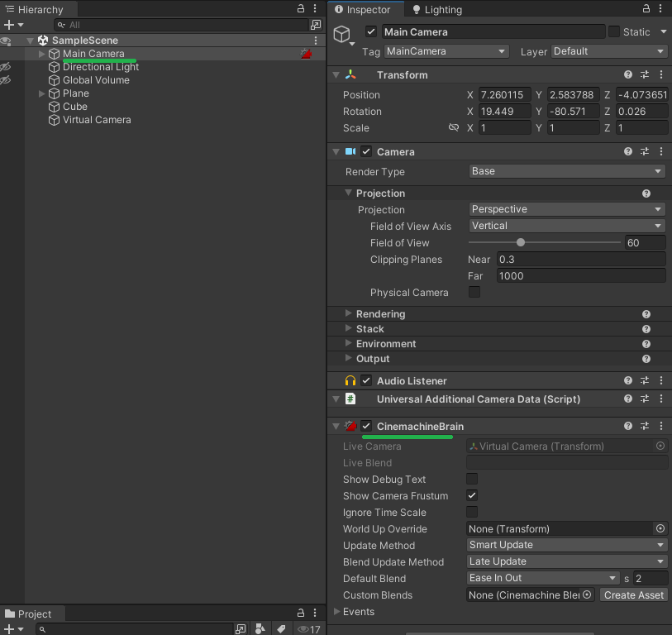Enable the Ignore Time Scale checkbox
Image resolution: width=672 pixels, height=635 pixels.
(x=472, y=512)
